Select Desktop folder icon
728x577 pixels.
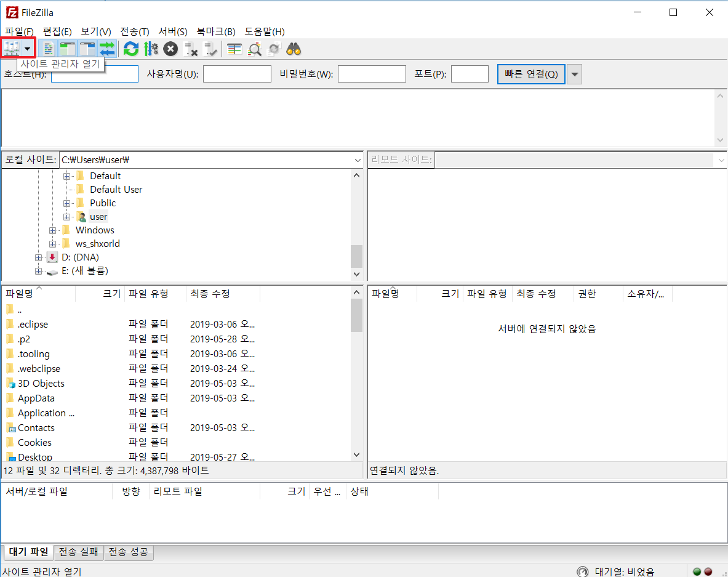click(10, 457)
